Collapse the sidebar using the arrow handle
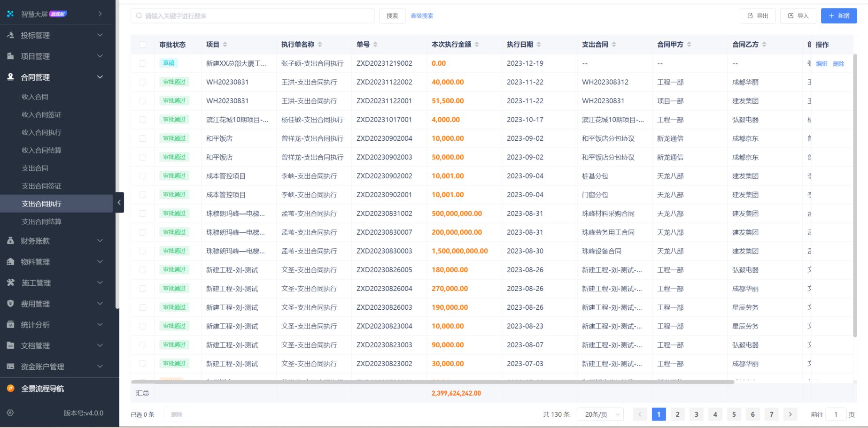Screen dimensions: 868x428 point(119,203)
